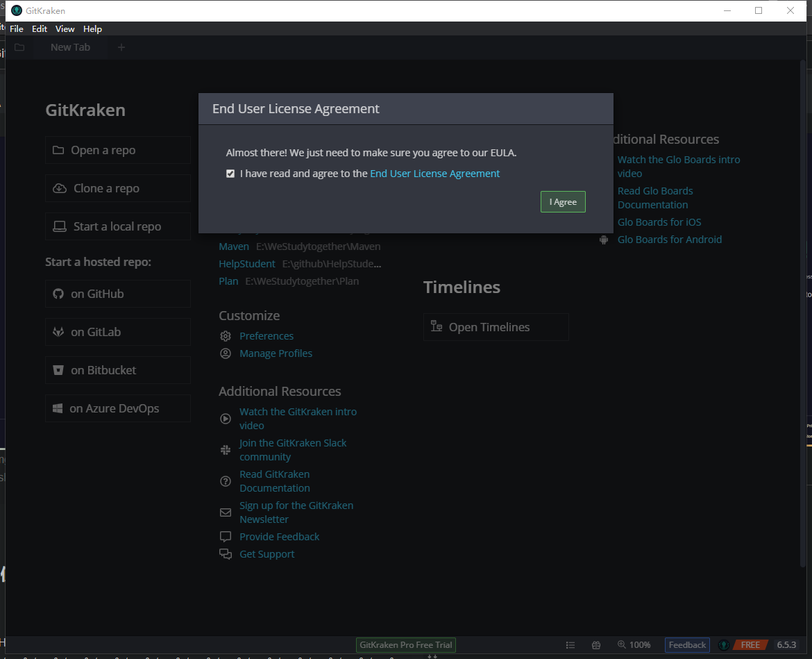Click the GitKraken Pro Free Trial badge
This screenshot has width=812, height=659.
[405, 644]
